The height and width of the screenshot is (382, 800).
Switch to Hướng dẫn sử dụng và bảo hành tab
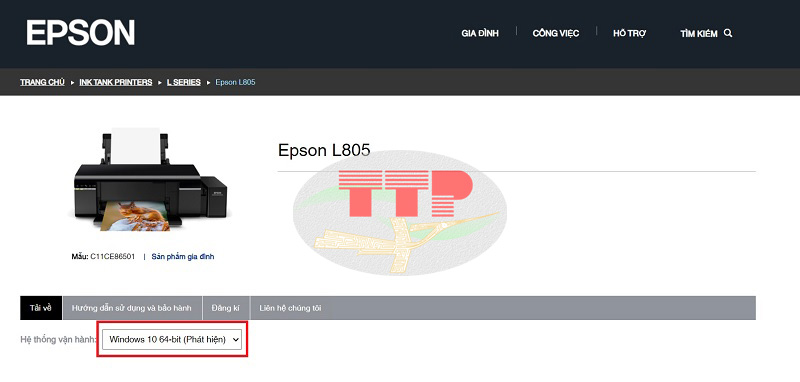132,308
